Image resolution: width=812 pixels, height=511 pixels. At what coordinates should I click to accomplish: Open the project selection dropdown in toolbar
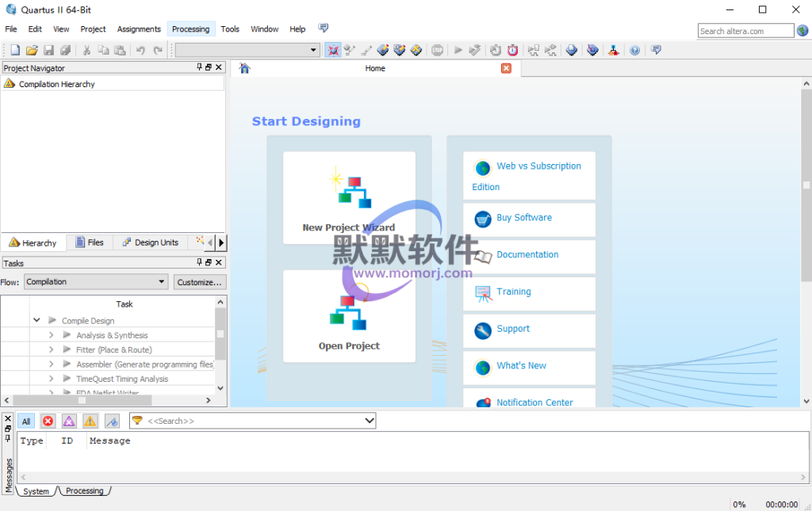[x=247, y=50]
